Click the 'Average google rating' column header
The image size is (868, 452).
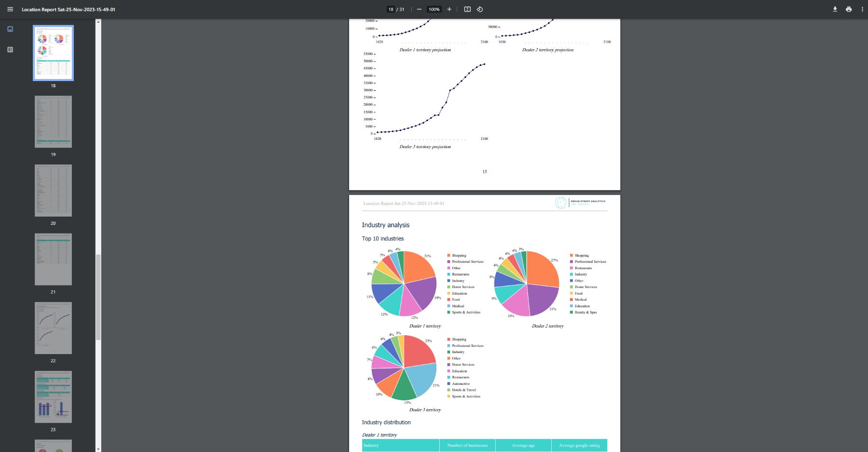click(579, 445)
